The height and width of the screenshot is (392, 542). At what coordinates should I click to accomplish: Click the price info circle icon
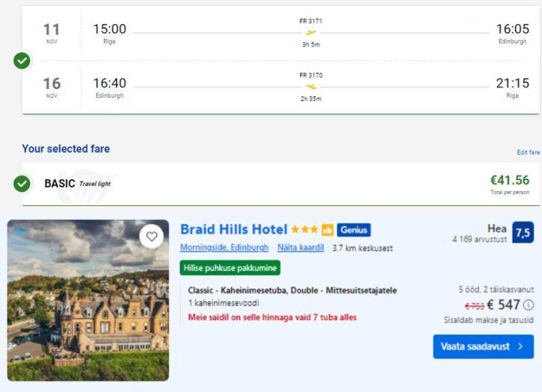529,305
